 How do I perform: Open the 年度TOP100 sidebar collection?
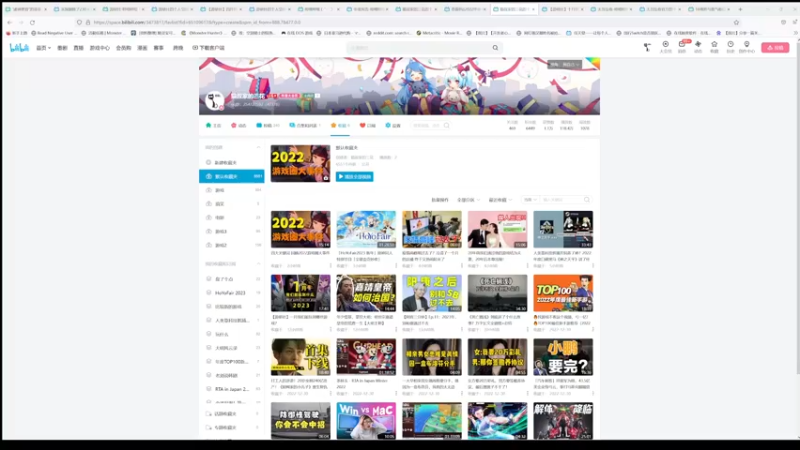point(232,361)
